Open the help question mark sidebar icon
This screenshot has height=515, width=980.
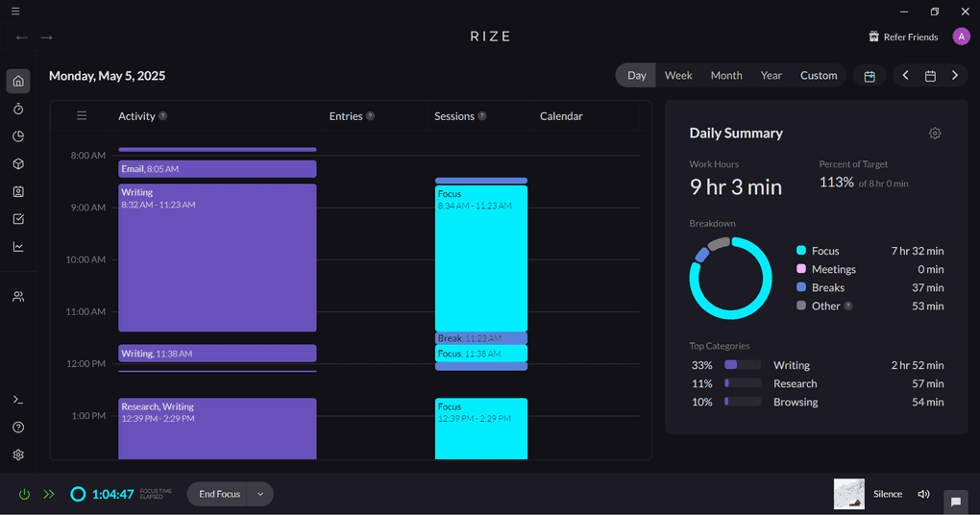18,428
